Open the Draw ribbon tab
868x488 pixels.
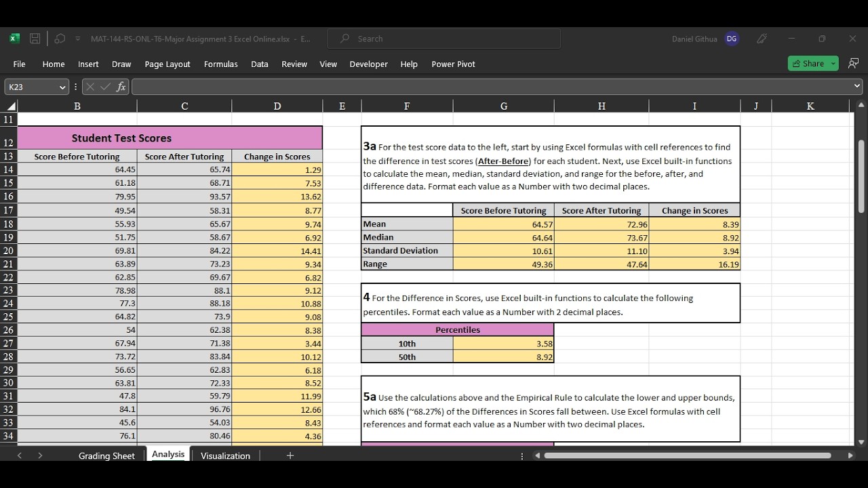[x=121, y=64]
